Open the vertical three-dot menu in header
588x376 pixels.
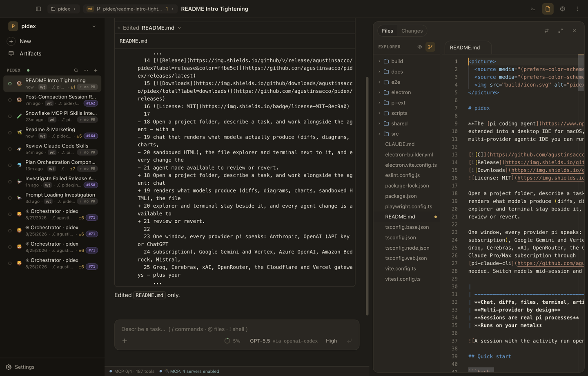[577, 9]
